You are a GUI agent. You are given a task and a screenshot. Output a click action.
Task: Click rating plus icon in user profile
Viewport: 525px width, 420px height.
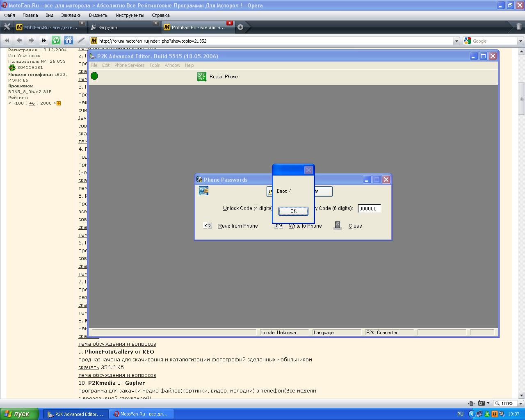click(x=59, y=103)
